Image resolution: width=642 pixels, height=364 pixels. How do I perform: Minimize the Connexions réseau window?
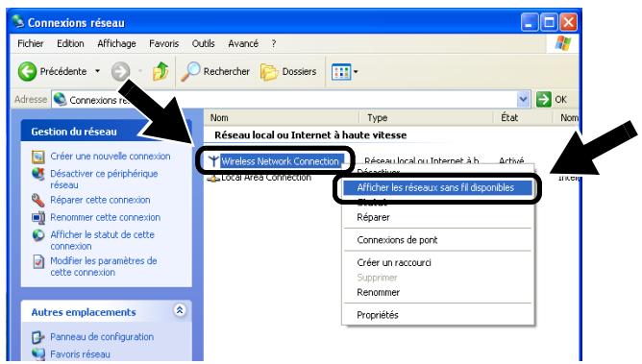click(530, 22)
